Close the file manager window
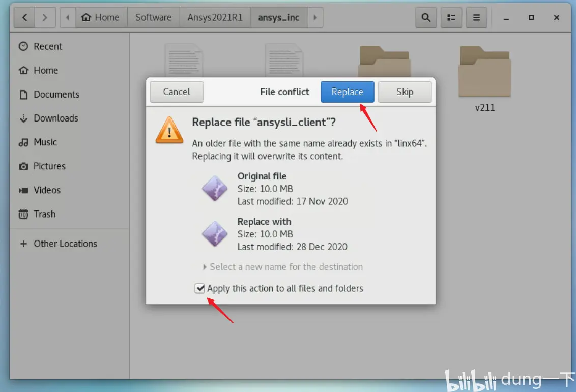 557,18
